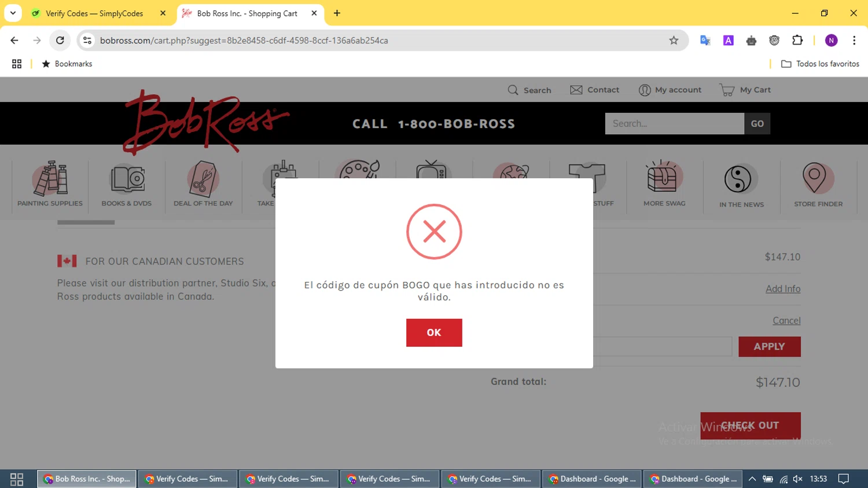The image size is (868, 488).
Task: Click the robot-shaped extension icon
Action: 751,41
